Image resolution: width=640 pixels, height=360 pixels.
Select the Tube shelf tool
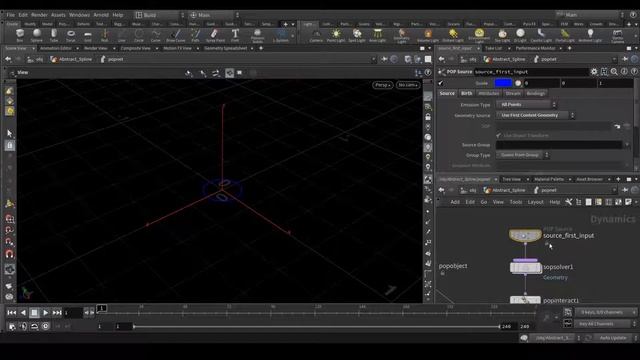tap(54, 35)
